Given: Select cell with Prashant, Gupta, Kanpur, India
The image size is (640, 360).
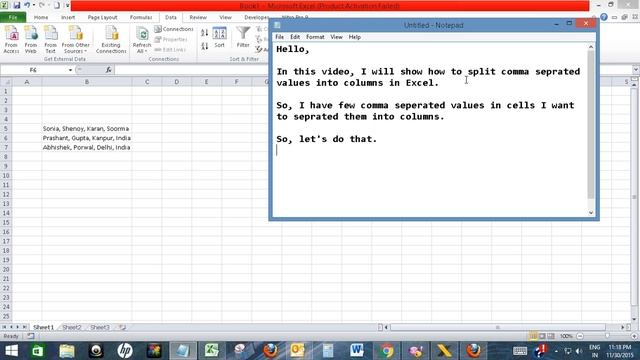Looking at the screenshot, I should coord(87,138).
